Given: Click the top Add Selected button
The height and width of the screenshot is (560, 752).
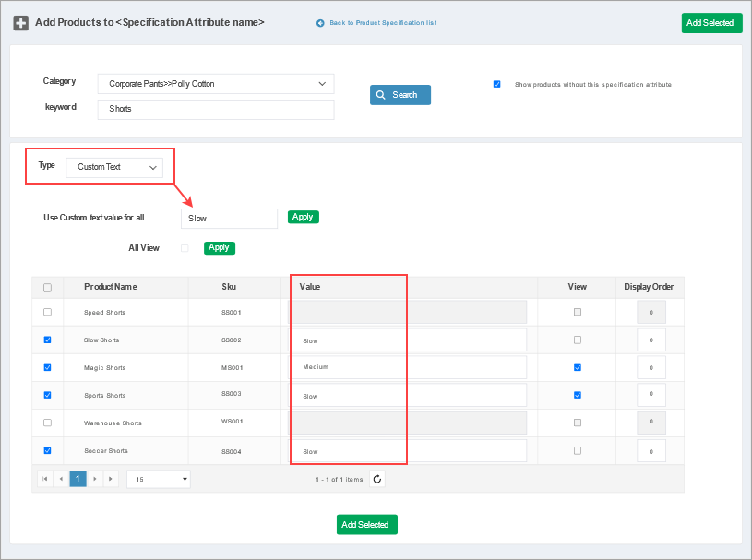Looking at the screenshot, I should [x=710, y=23].
